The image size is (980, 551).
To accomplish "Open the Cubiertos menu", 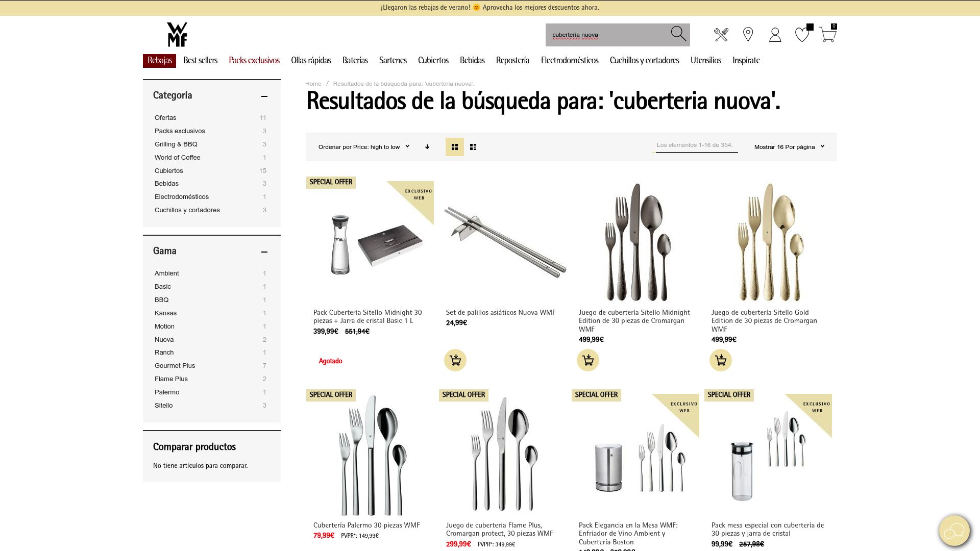I will point(433,60).
